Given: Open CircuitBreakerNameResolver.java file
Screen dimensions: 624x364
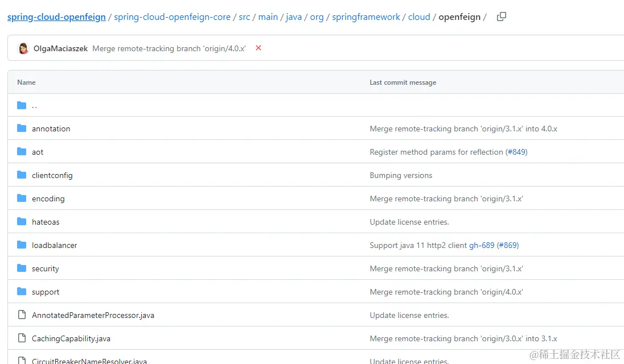Looking at the screenshot, I should pyautogui.click(x=89, y=361).
